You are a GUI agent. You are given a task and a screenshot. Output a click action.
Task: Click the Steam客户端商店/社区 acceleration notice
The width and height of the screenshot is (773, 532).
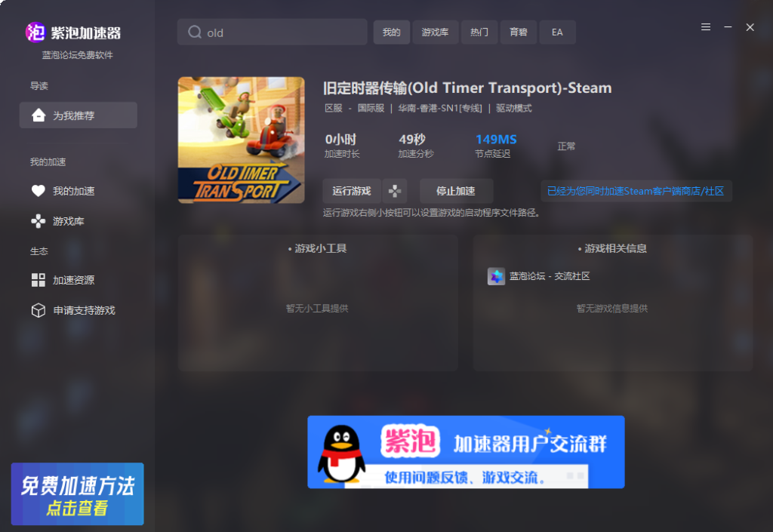(636, 191)
